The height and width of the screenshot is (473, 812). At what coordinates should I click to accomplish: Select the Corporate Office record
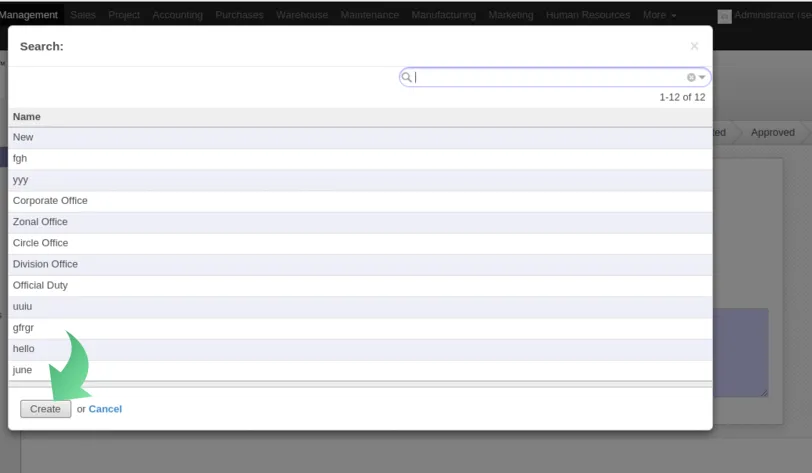[360, 200]
